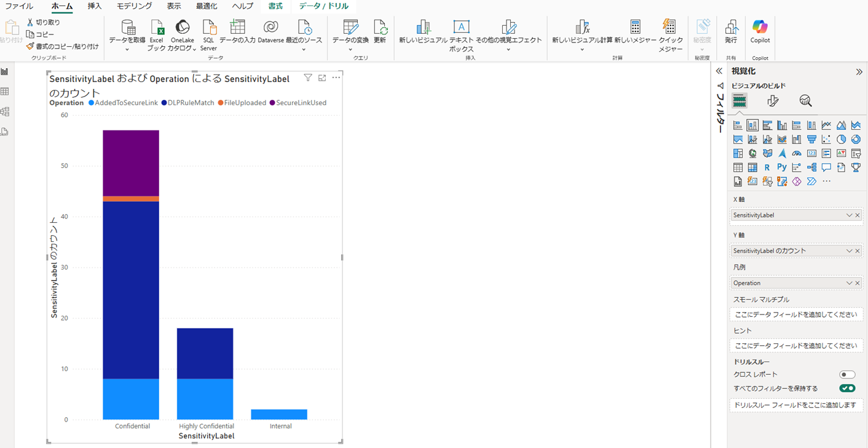Switch to データ / ドリル tab
Image resolution: width=868 pixels, height=448 pixels.
(324, 6)
